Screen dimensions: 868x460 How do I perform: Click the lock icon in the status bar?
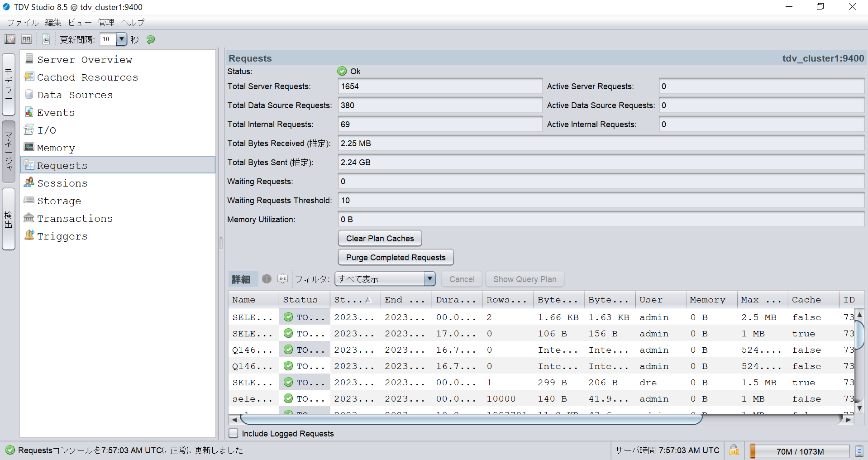[734, 450]
